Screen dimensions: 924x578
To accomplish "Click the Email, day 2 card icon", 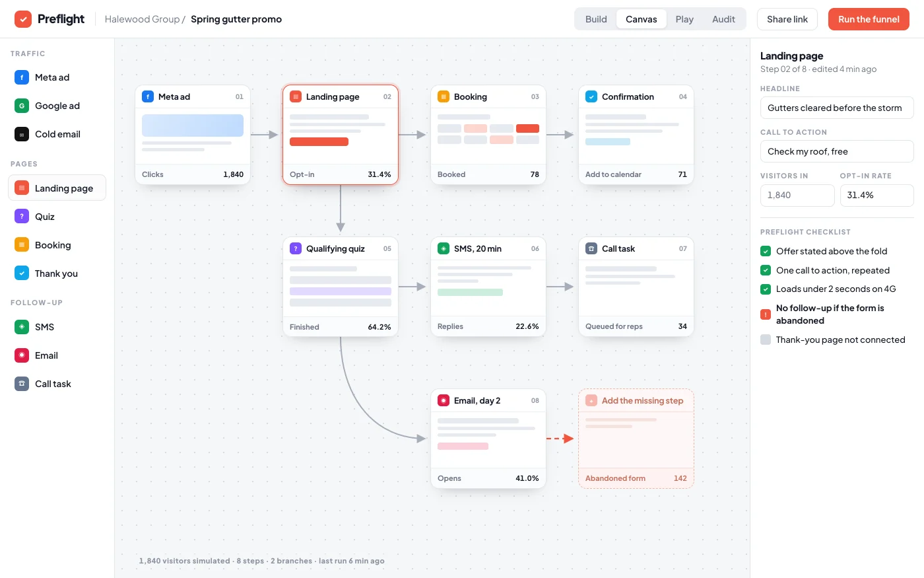I will tap(444, 400).
